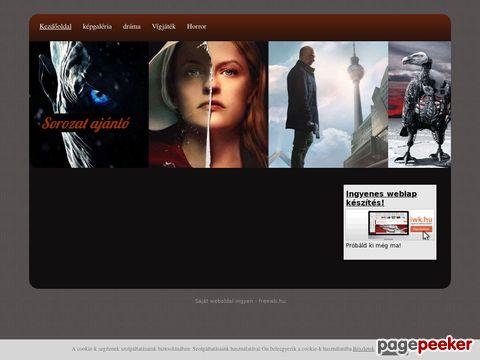
Task: Open the Kezdőoldal home page link
Action: click(x=55, y=27)
